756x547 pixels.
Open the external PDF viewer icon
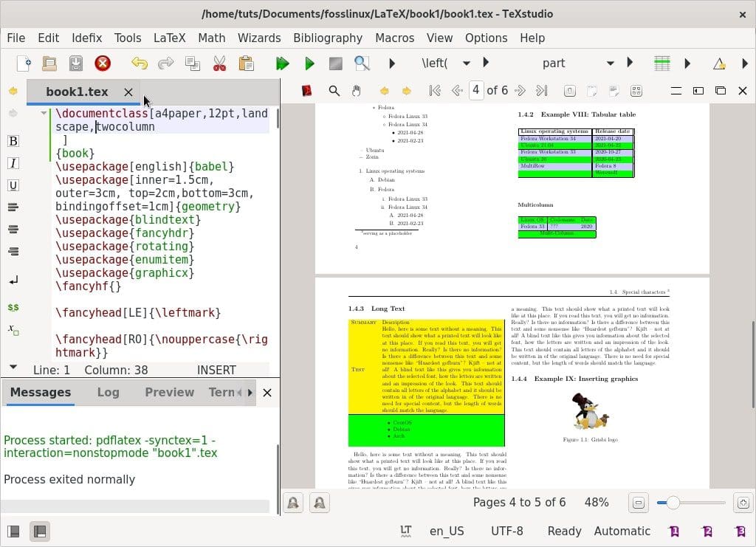click(x=305, y=91)
